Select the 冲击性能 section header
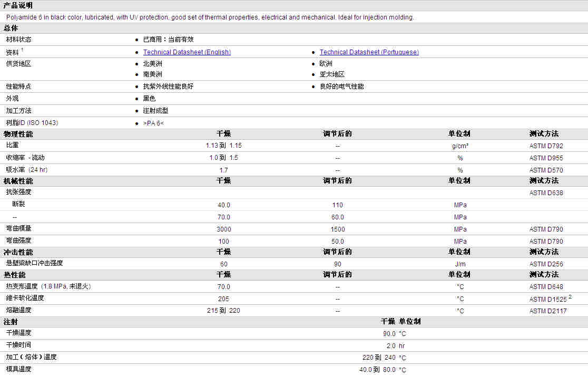 [x=18, y=252]
